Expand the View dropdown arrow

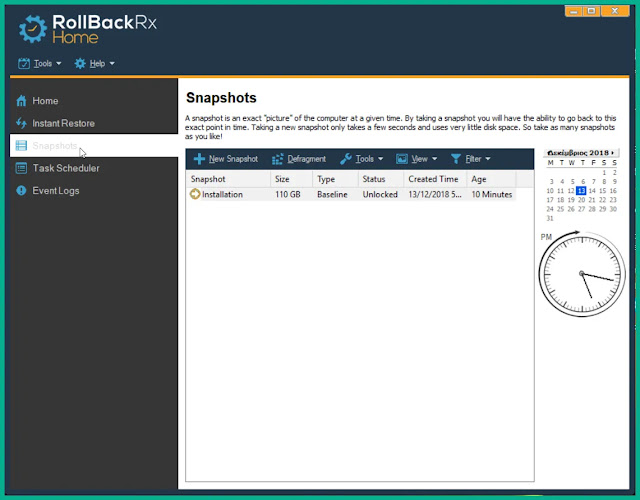coord(434,159)
